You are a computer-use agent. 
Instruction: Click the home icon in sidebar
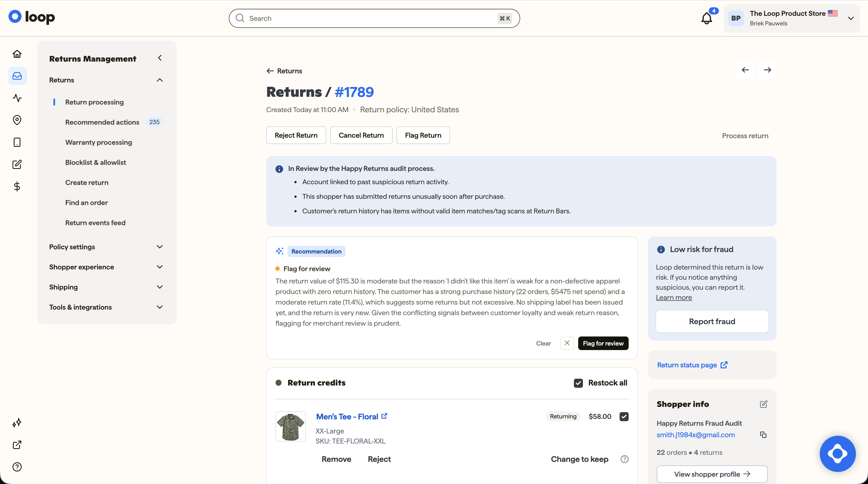click(x=17, y=54)
